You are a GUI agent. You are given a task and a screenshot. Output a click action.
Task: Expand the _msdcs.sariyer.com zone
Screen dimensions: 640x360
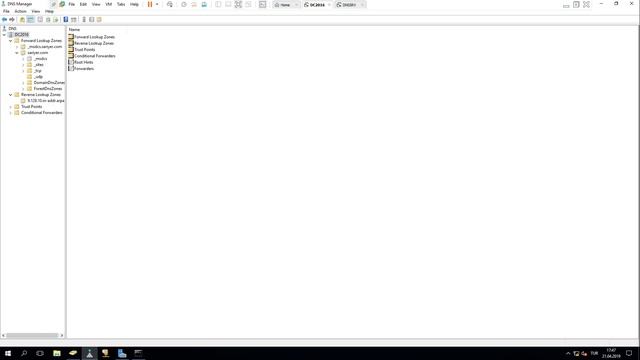coord(17,47)
